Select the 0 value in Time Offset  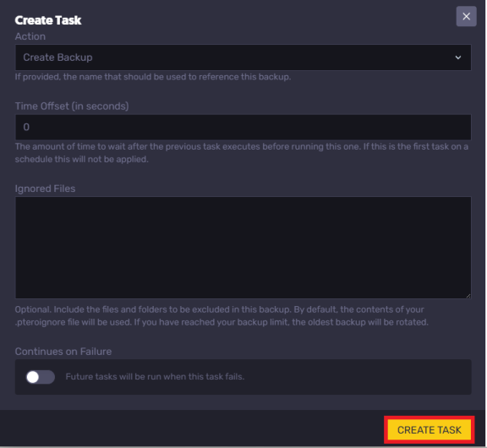click(x=26, y=127)
